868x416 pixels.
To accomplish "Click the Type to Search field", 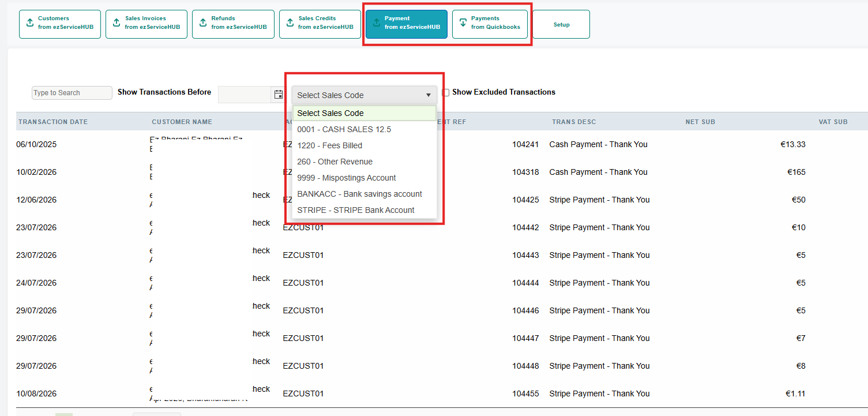I will point(72,93).
